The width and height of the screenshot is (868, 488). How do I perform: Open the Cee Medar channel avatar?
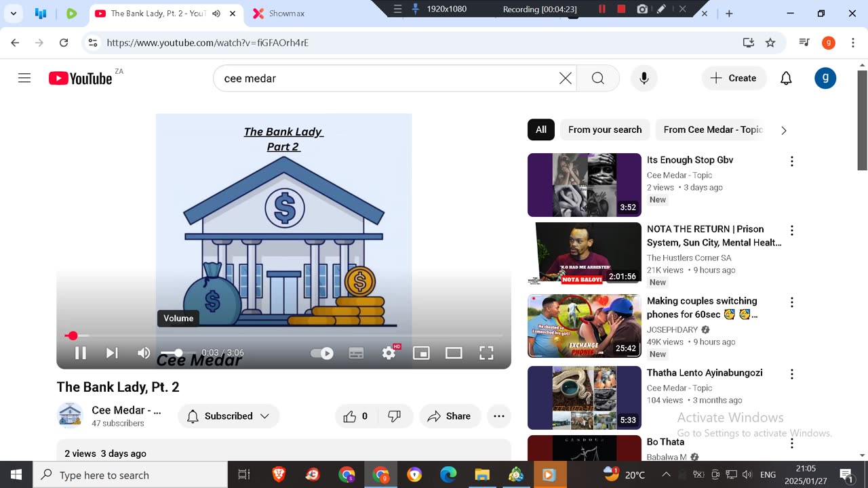pos(70,415)
